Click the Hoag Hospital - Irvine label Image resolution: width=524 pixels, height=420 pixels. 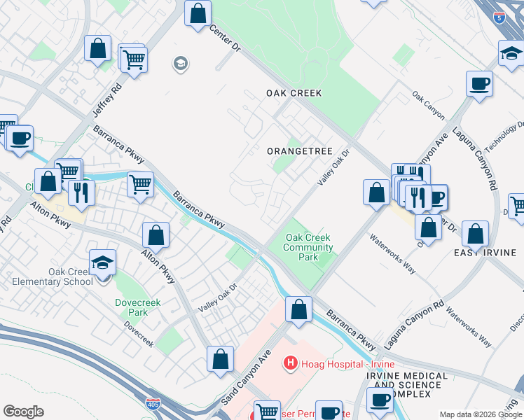click(x=348, y=364)
